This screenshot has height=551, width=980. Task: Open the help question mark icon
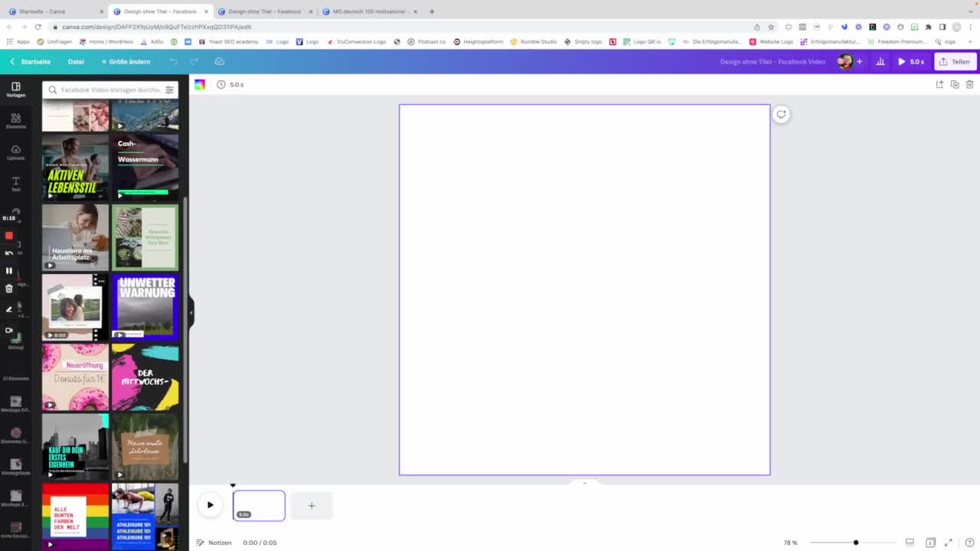point(969,543)
